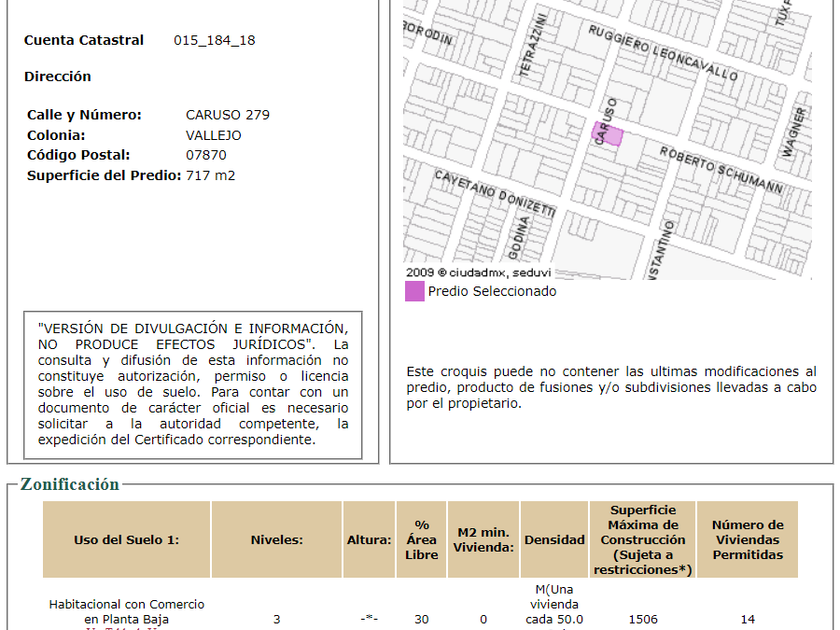Select the surface value 717 m2

tap(210, 176)
